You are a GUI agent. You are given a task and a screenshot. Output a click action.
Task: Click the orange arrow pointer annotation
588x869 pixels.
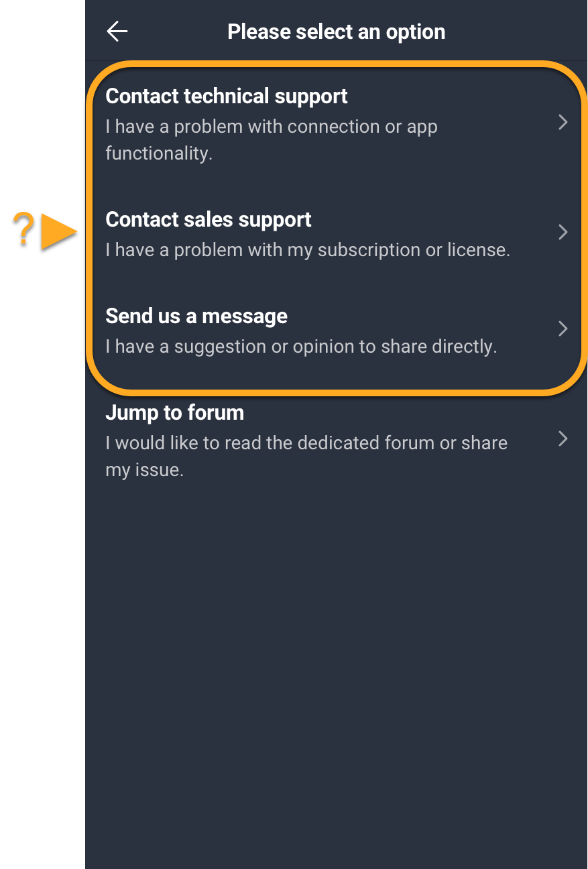(x=59, y=232)
